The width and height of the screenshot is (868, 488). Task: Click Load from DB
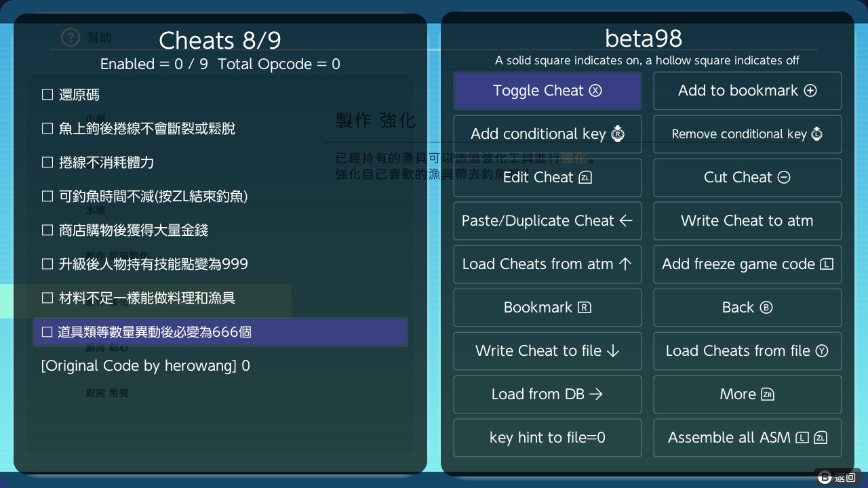(547, 394)
